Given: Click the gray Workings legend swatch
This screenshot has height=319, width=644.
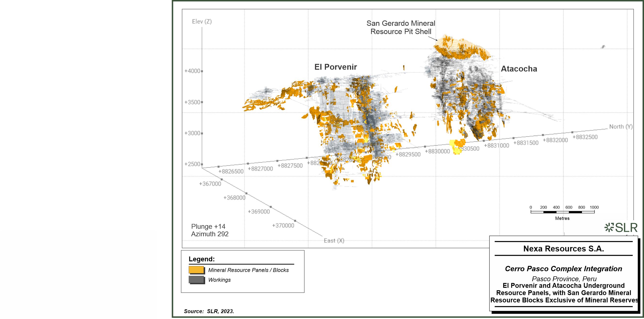Looking at the screenshot, I should pos(196,280).
